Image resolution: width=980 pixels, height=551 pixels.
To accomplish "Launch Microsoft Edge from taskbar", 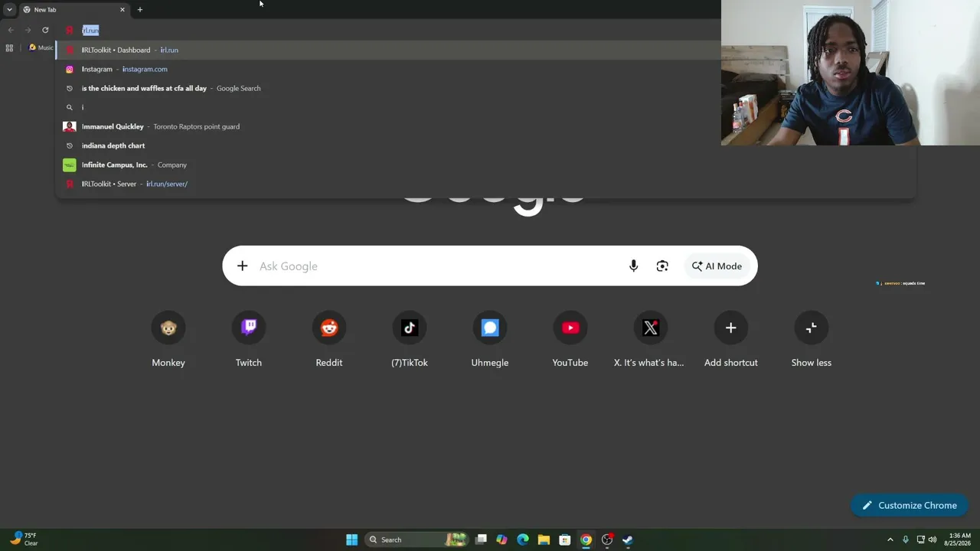I will 523,540.
